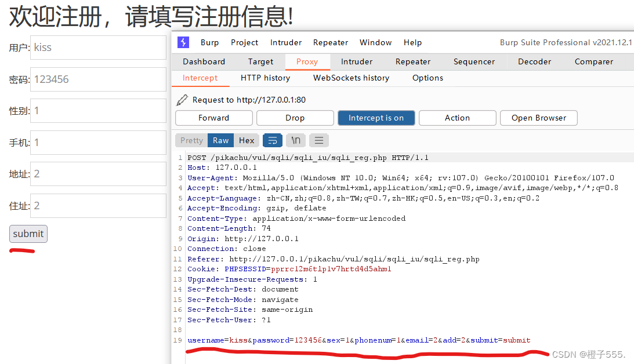
Task: Click the POST request line text
Action: pos(307,158)
